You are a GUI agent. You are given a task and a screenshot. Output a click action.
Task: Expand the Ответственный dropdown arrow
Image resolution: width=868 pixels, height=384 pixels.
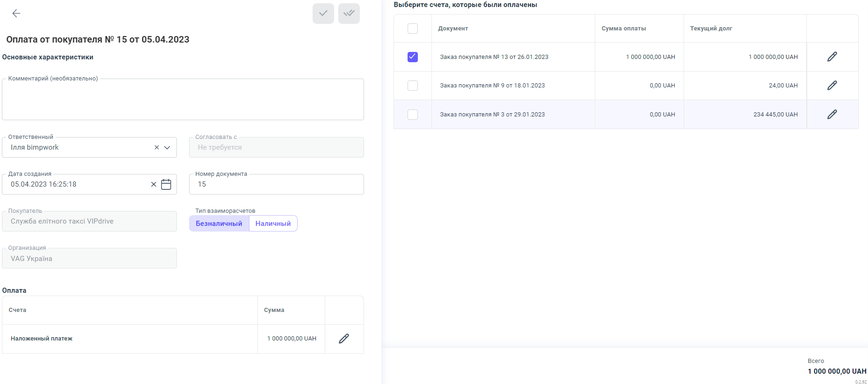point(167,147)
